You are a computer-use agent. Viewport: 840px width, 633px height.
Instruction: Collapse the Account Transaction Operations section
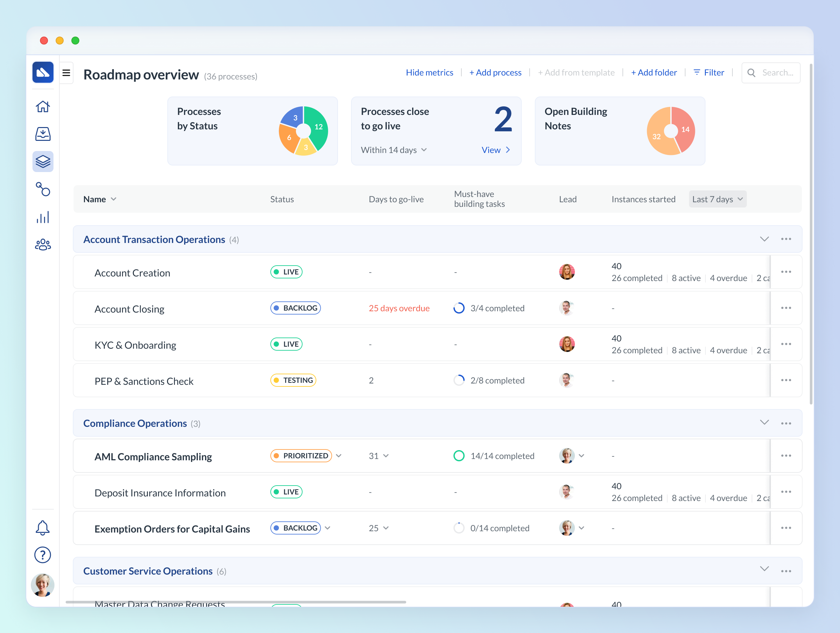click(765, 239)
